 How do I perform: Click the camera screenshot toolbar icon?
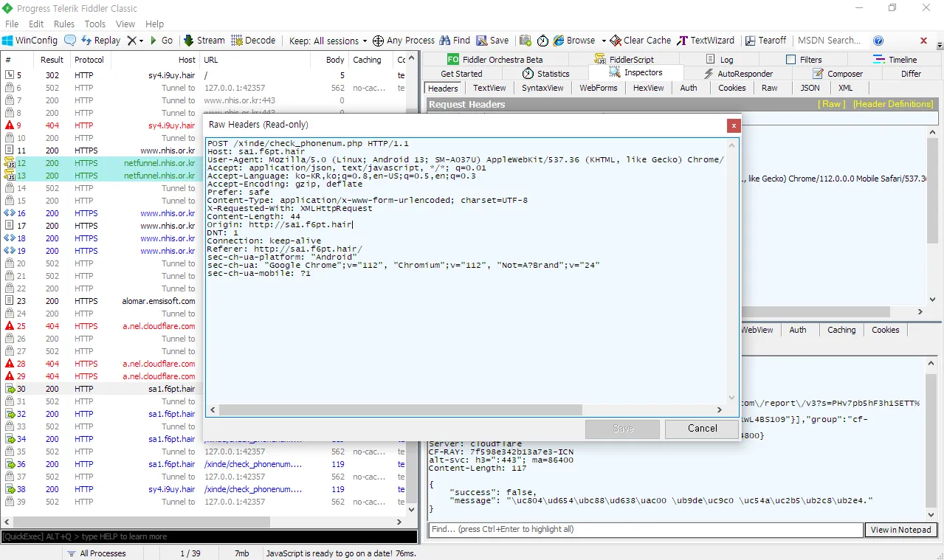click(x=525, y=41)
